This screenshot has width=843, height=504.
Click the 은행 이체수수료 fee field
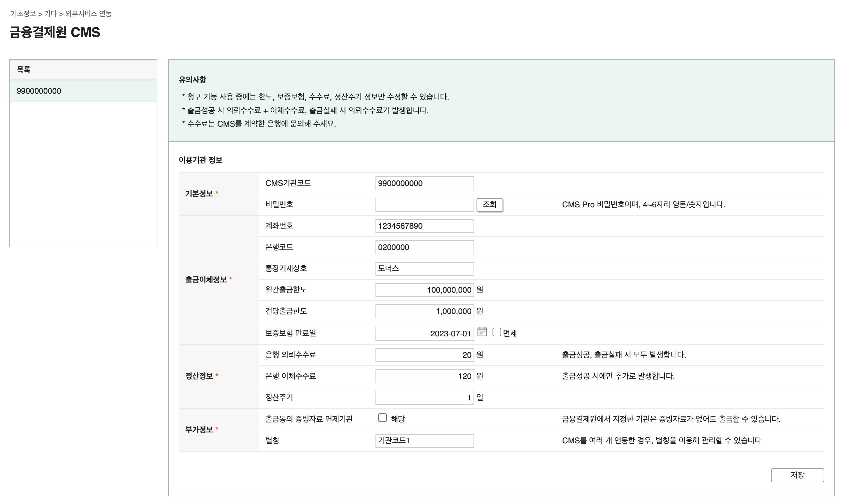[x=424, y=376]
